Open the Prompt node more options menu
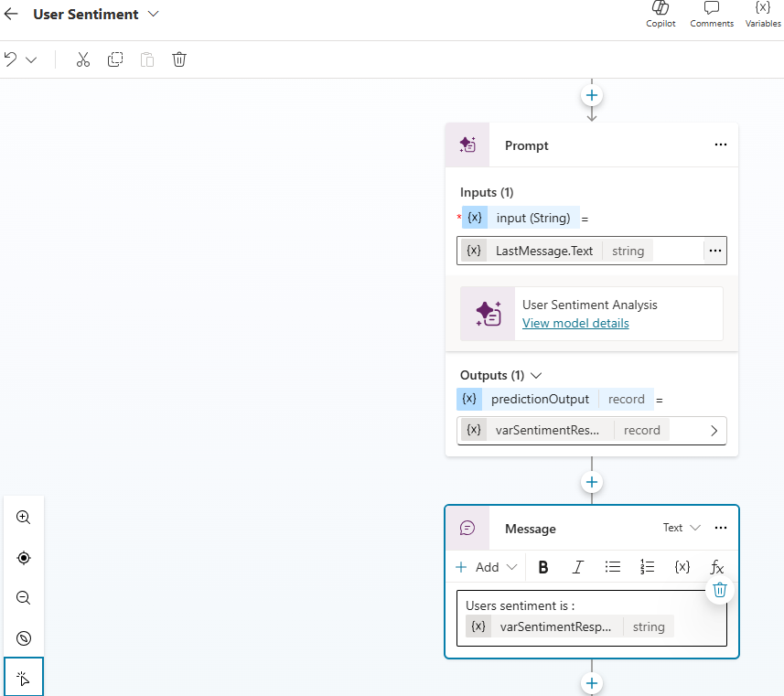The height and width of the screenshot is (696, 784). point(721,145)
